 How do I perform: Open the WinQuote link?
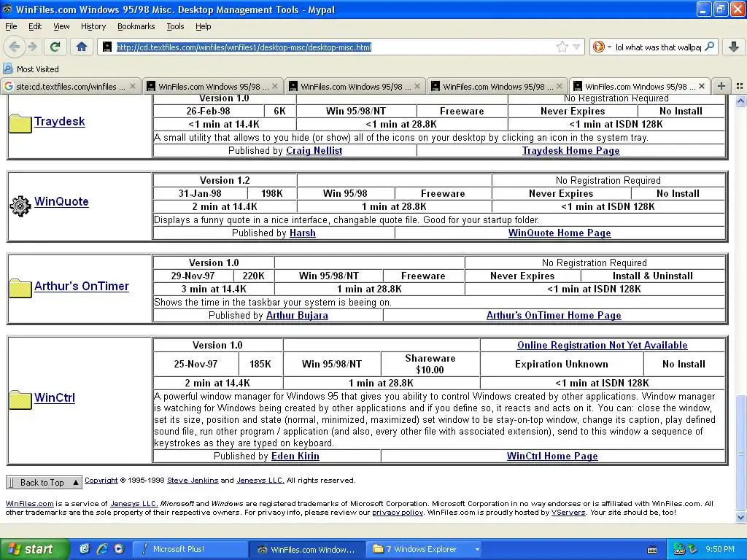61,201
